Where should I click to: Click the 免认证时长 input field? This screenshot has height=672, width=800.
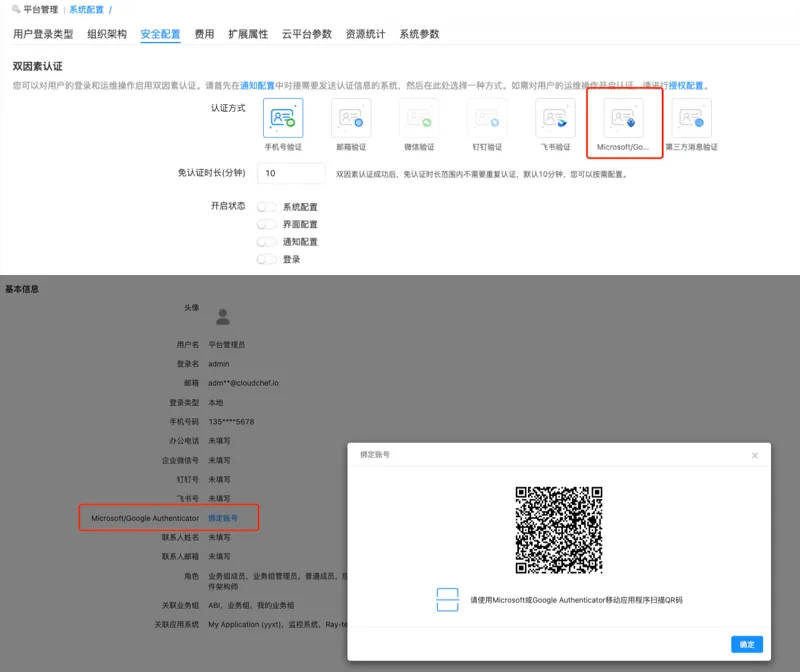pos(291,173)
